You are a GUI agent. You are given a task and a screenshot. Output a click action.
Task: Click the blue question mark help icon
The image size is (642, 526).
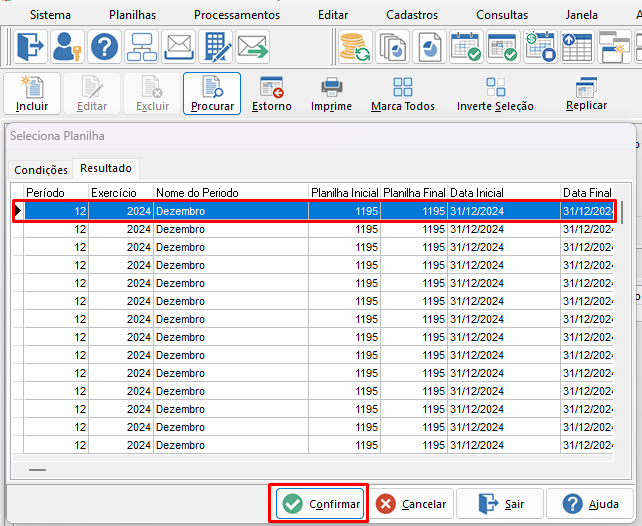pyautogui.click(x=104, y=46)
